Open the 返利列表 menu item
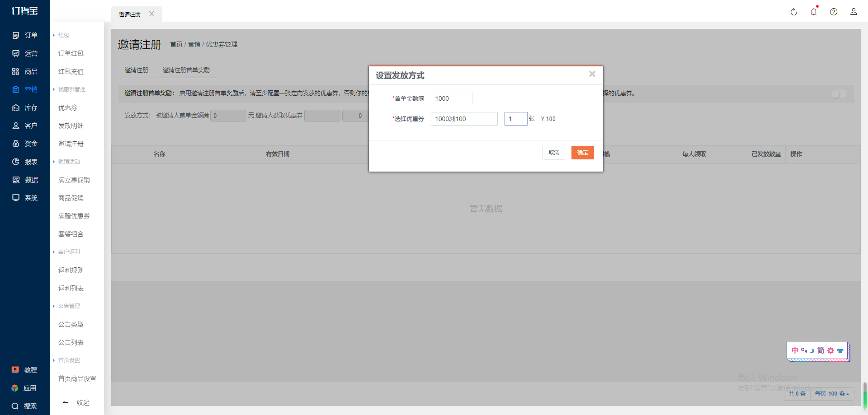 (x=71, y=288)
